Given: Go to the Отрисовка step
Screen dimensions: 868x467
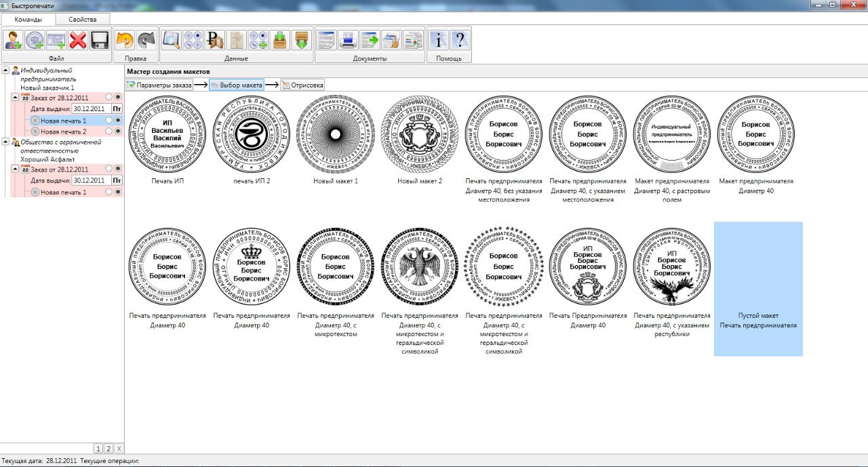Looking at the screenshot, I should pos(302,85).
